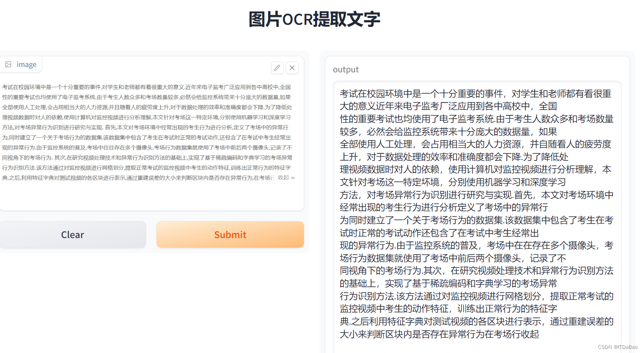Click the output label
The image size is (644, 353).
tap(346, 69)
